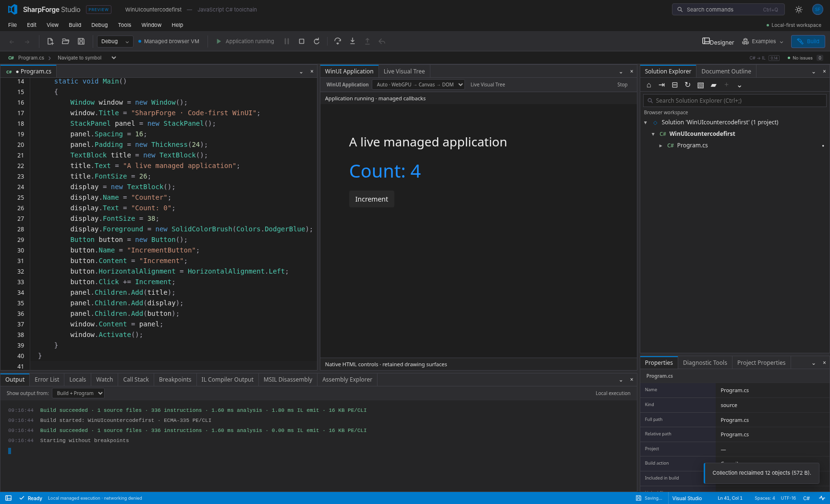This screenshot has height=504, width=830.
Task: Open the renderer Auto · WebGPU dropdown
Action: coord(418,84)
